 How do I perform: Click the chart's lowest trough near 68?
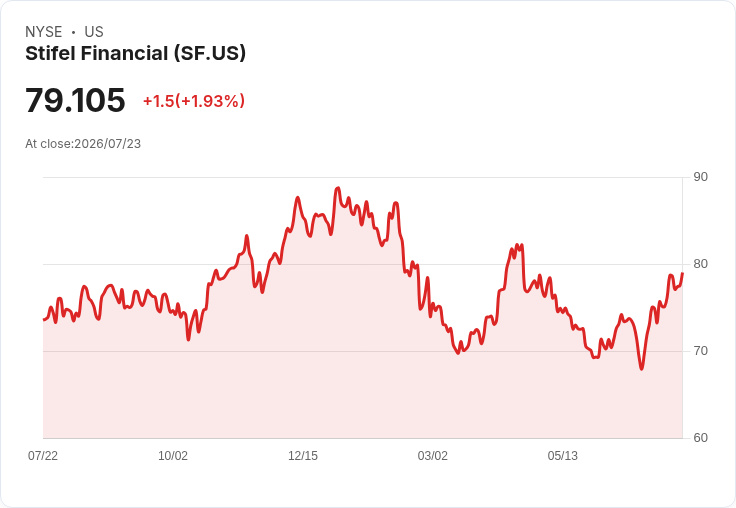[642, 369]
